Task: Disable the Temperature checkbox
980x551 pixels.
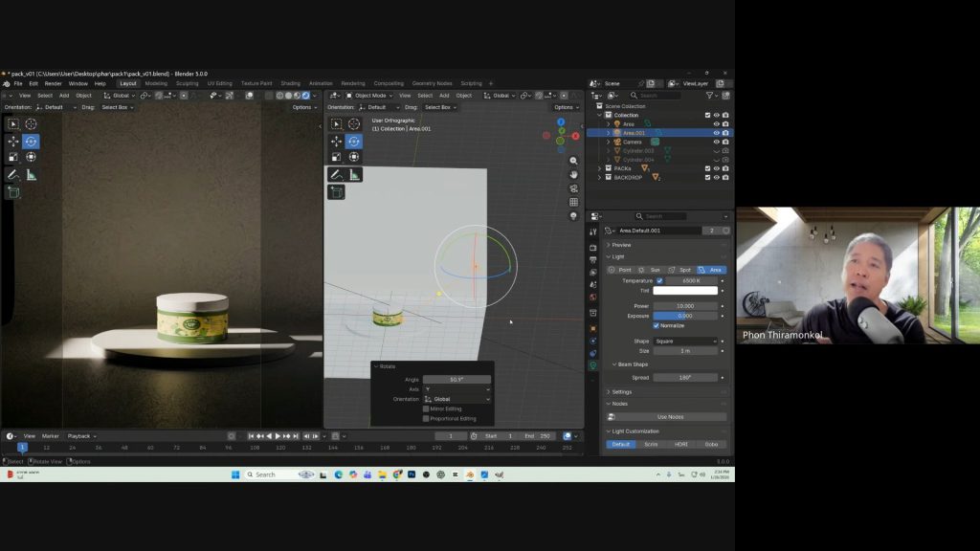Action: coord(659,280)
